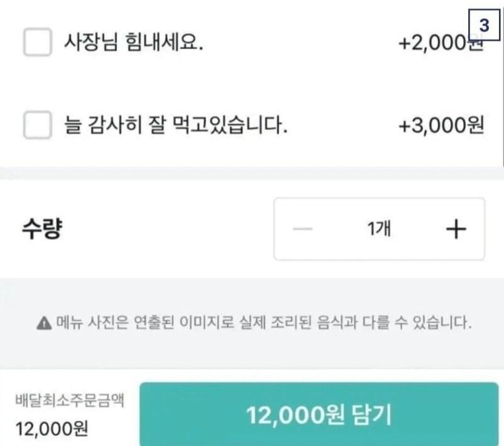
Task: Click the gray divider above 수량 section
Action: [251, 173]
